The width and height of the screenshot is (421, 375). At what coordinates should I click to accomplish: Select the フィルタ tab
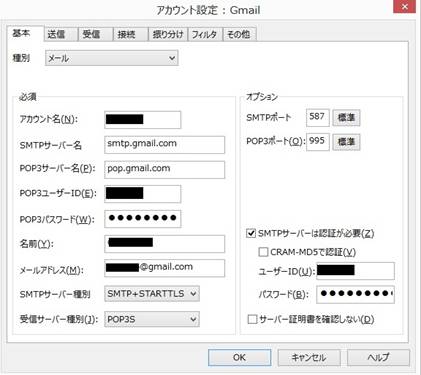coord(205,34)
